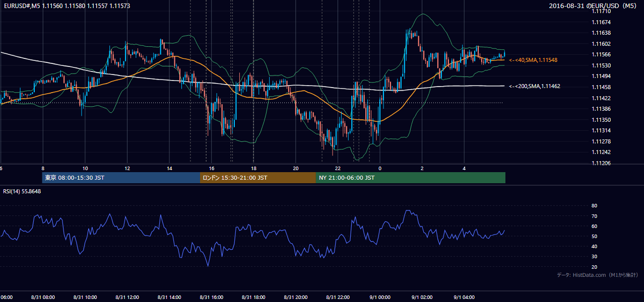Click the 9/1 00:00 bottom time label
644x302 pixels.
click(x=380, y=297)
